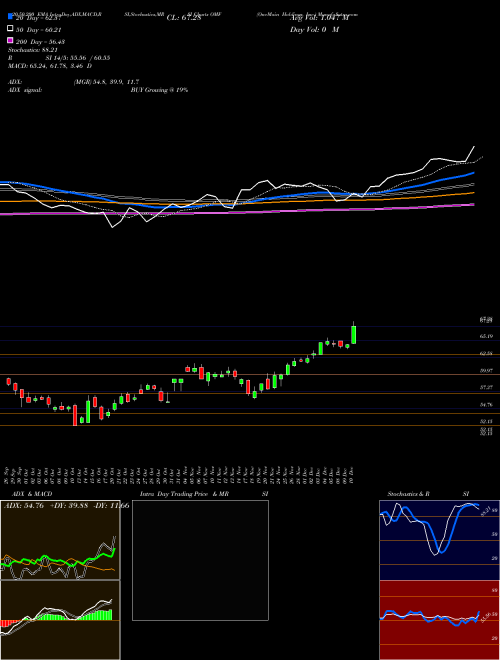Open the blue Stochastics oscillator panel
The width and height of the screenshot is (500, 660).
point(439,540)
